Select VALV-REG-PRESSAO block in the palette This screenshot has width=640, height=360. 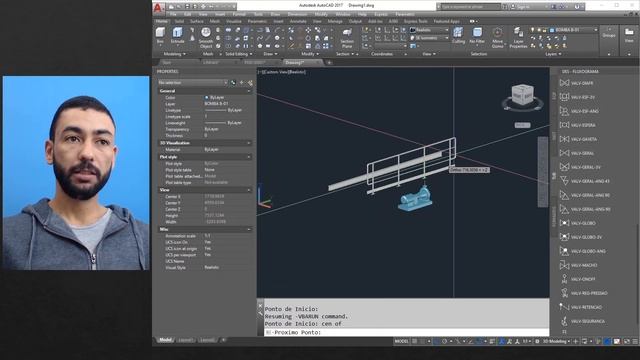(584, 293)
